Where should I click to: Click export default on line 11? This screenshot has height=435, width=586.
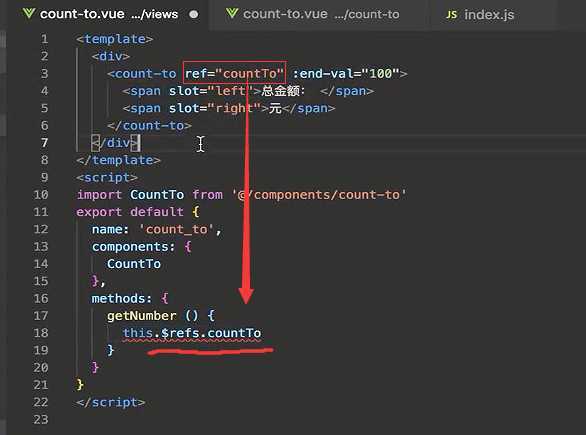click(x=130, y=212)
